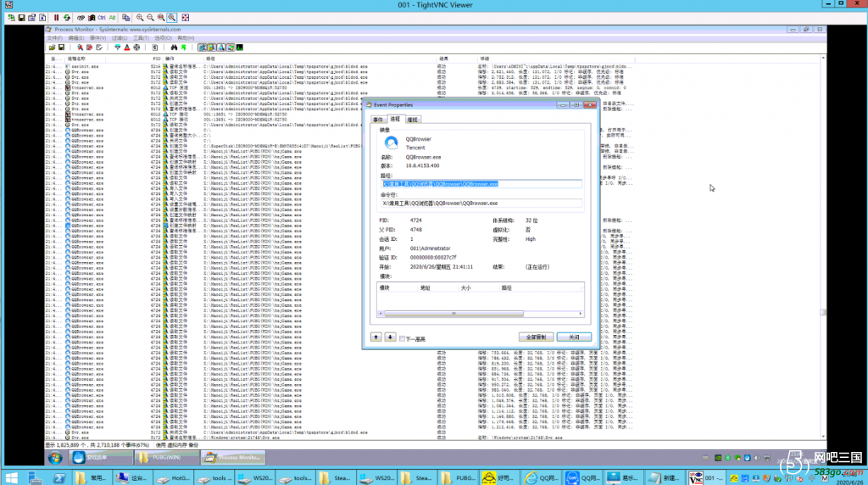Screen dimensions: 868x485
Task: Click Process Monitor jump-to-object icon
Action: coord(184,47)
